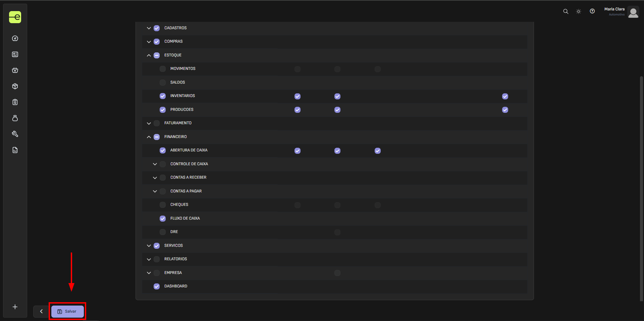Click the Salvar button
The width and height of the screenshot is (644, 321).
click(67, 311)
